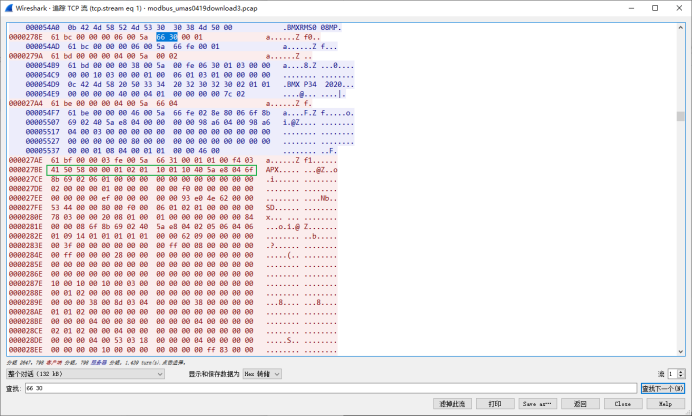The width and height of the screenshot is (692, 416).
Task: Click the find text field containing '66 30'
Action: pyautogui.click(x=330, y=387)
